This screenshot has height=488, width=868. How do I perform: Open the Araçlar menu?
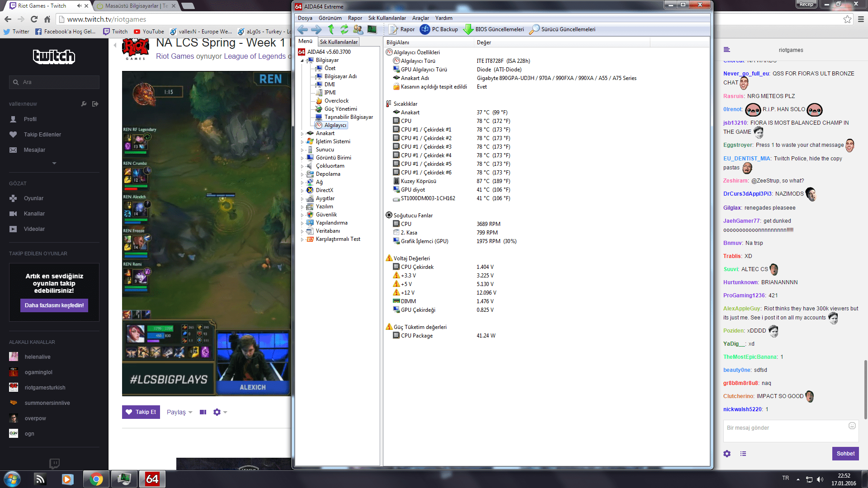pyautogui.click(x=420, y=18)
